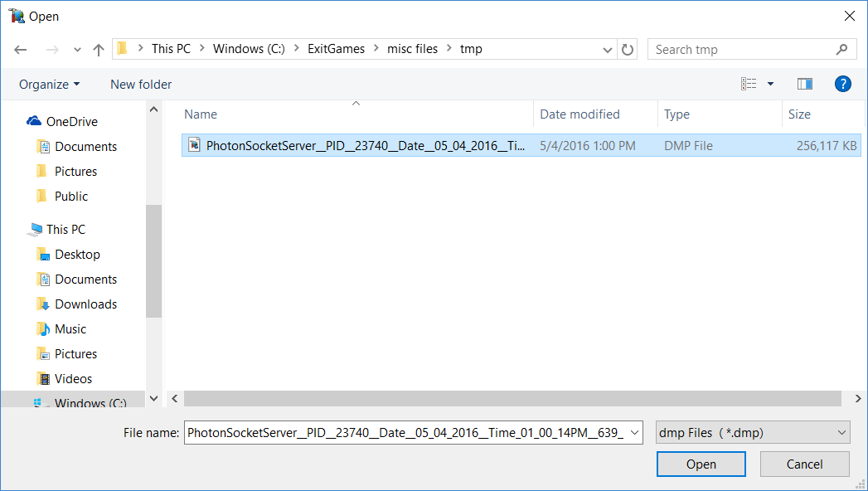The width and height of the screenshot is (868, 491).
Task: Confirm selection with the Open button
Action: click(x=701, y=464)
